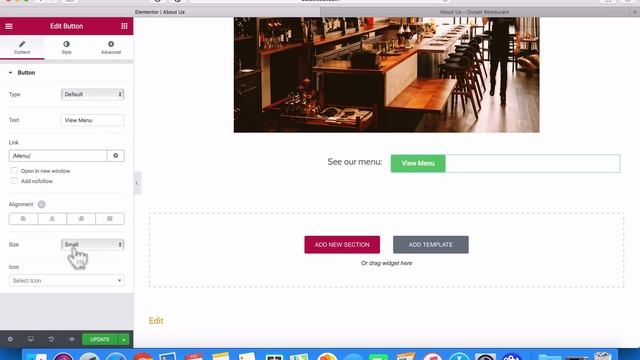
Task: Set button alignment to left
Action: (x=23, y=219)
